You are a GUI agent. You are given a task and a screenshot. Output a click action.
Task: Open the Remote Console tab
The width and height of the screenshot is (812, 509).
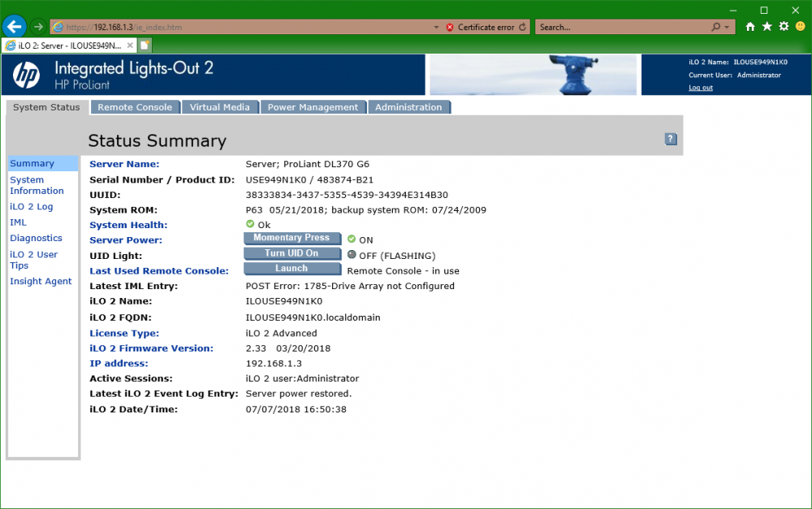pos(135,107)
